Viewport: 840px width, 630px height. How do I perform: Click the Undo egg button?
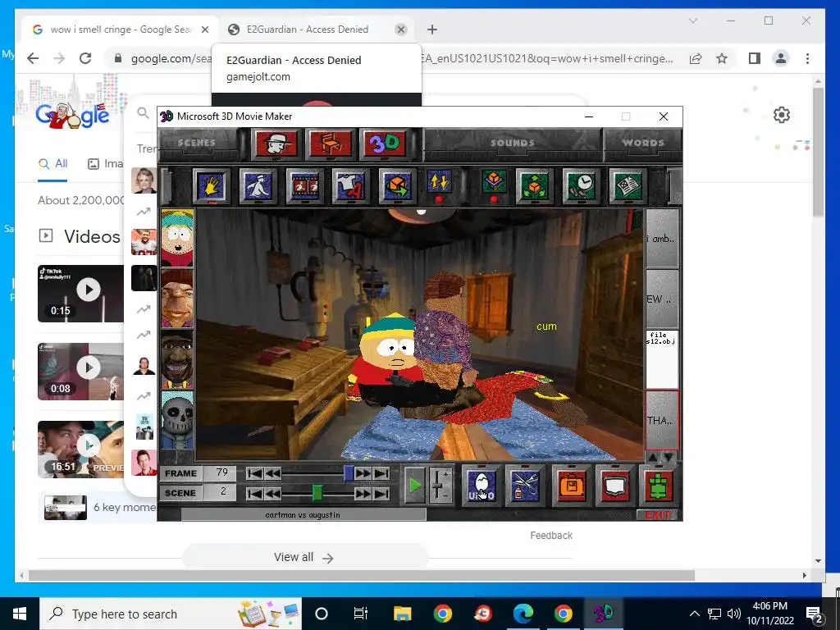point(481,486)
